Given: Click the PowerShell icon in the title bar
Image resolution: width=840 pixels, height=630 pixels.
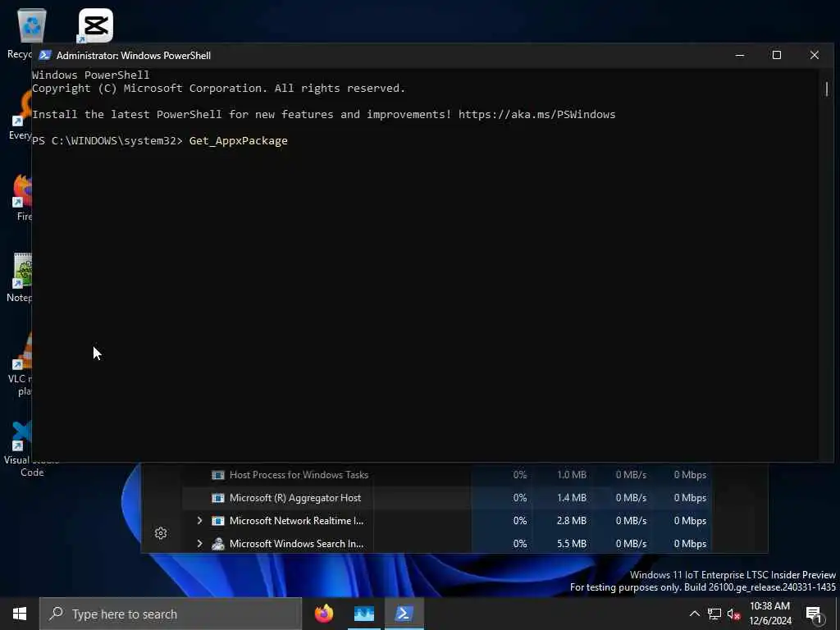Looking at the screenshot, I should click(45, 55).
